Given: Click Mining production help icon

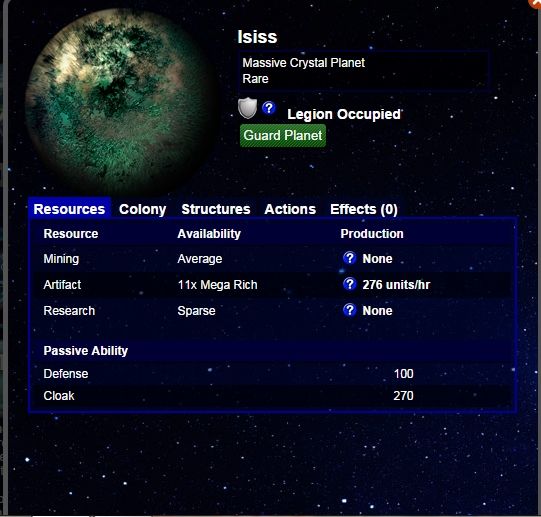Looking at the screenshot, I should 350,258.
